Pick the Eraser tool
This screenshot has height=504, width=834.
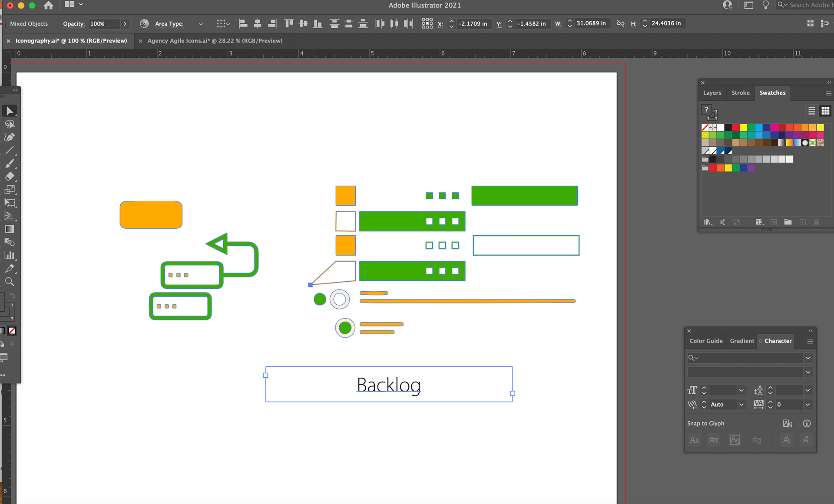[x=10, y=177]
